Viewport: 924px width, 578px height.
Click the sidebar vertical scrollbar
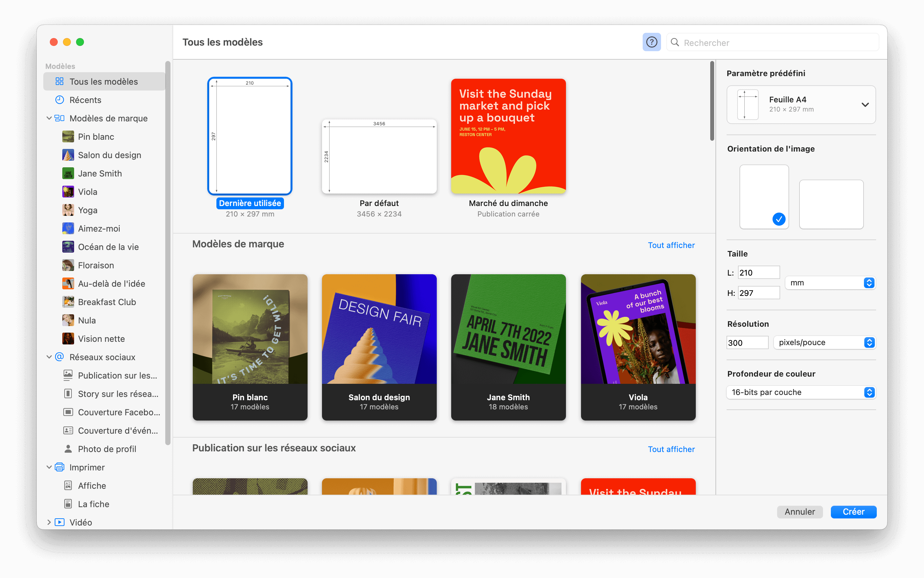tap(167, 253)
